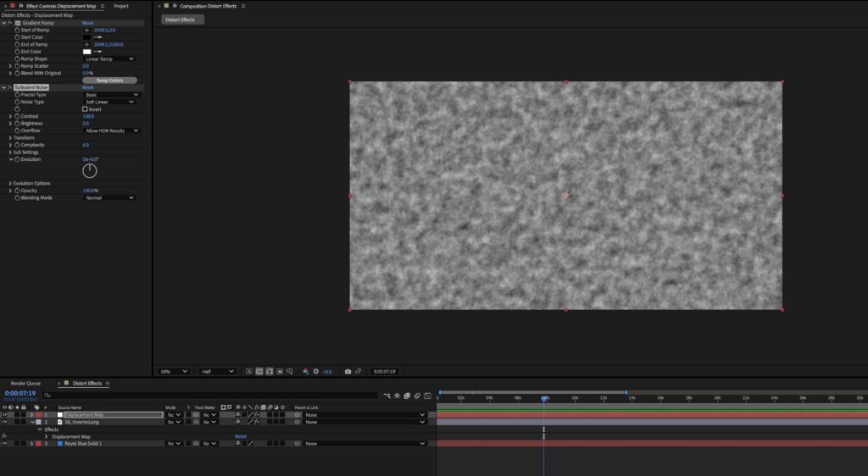Screen dimensions: 868x476
Task: Expand the Sub Settings group
Action: [x=10, y=152]
